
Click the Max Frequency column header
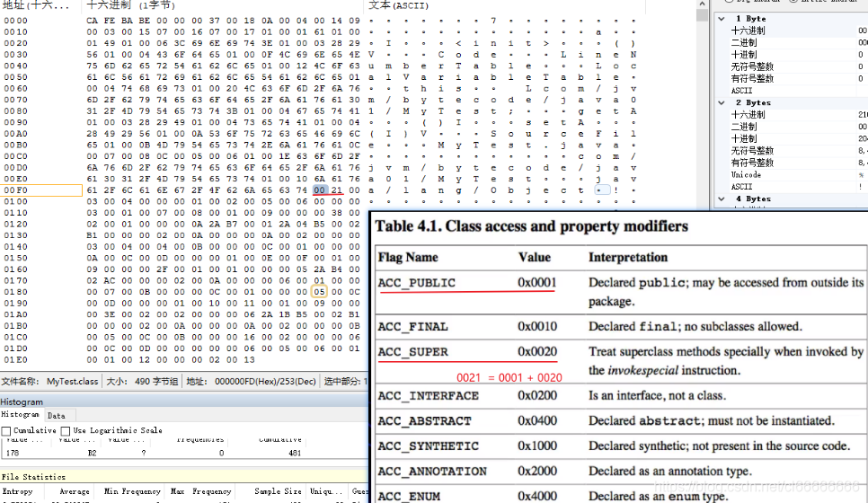click(200, 491)
